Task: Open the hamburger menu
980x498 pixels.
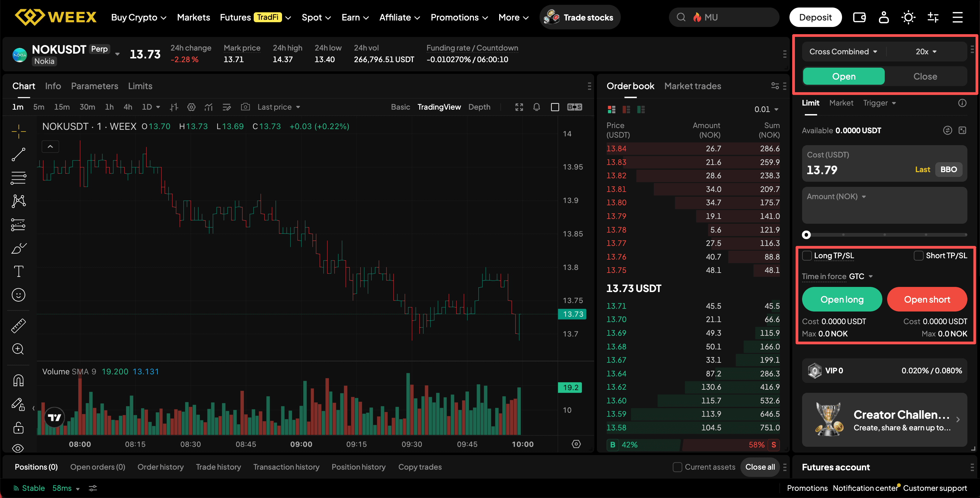Action: tap(957, 17)
